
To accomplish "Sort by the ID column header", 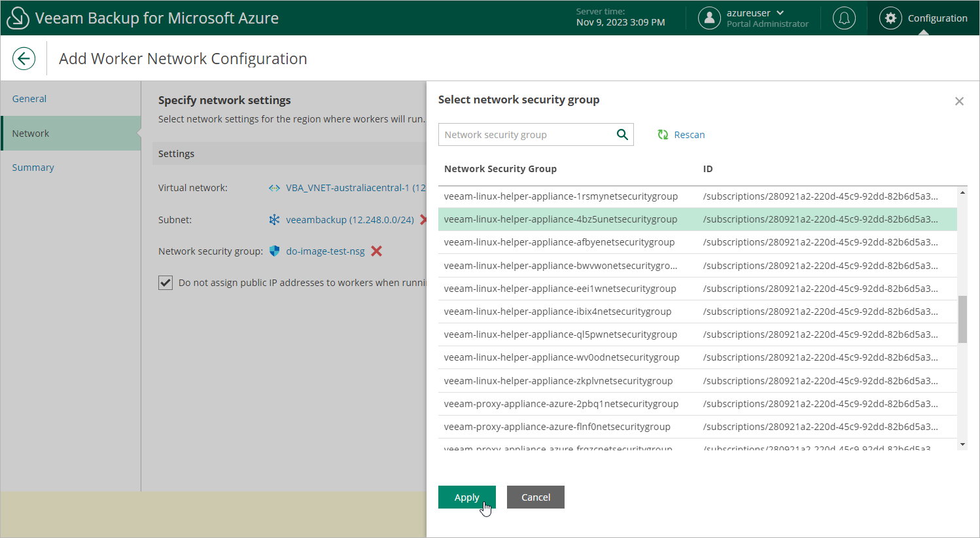I will 708,169.
